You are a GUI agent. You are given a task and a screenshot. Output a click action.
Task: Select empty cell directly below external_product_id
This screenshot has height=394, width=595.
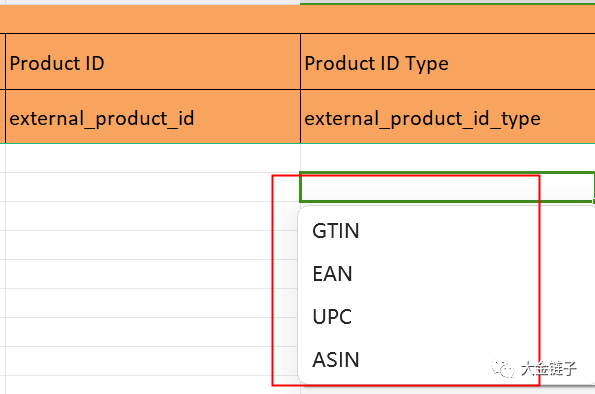153,158
